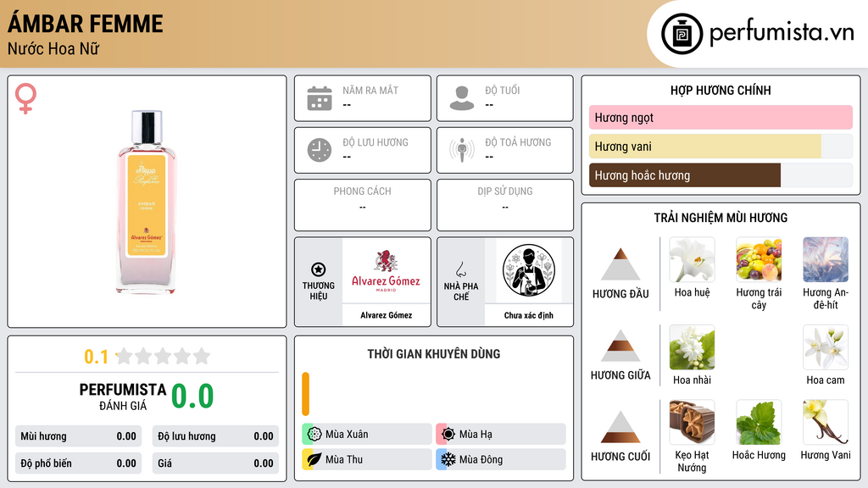Click the ÁMBAR FEMME title

click(x=86, y=24)
